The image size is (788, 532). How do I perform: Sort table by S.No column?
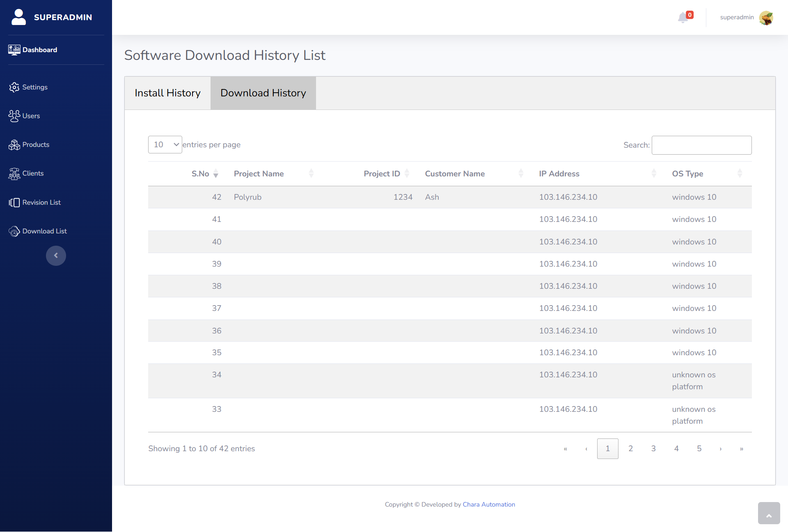point(204,174)
